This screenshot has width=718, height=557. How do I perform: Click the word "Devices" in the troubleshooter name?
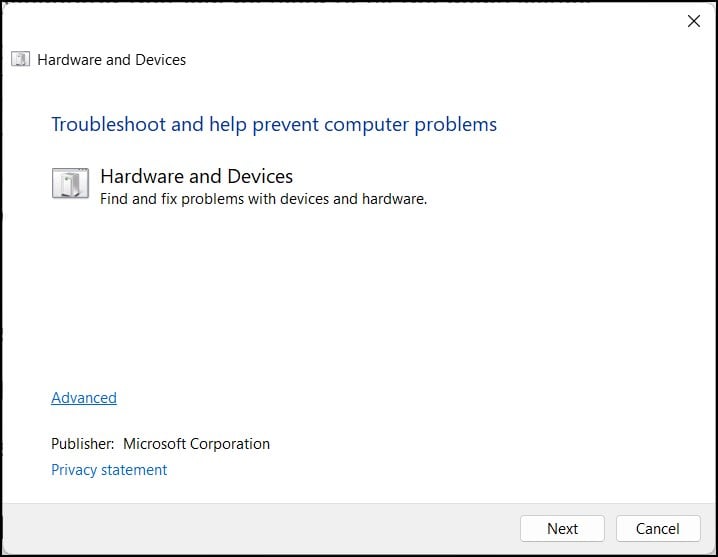click(260, 176)
